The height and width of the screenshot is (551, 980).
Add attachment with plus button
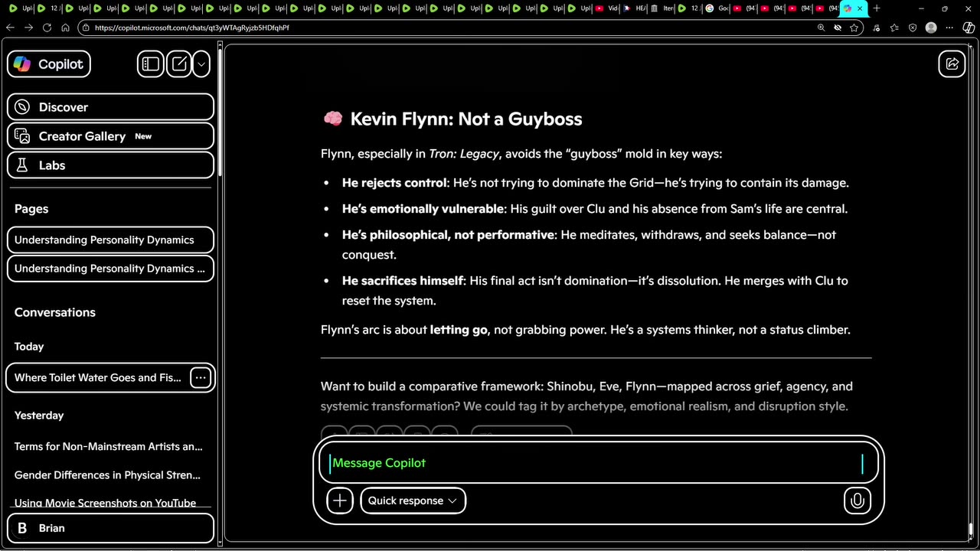pos(340,500)
